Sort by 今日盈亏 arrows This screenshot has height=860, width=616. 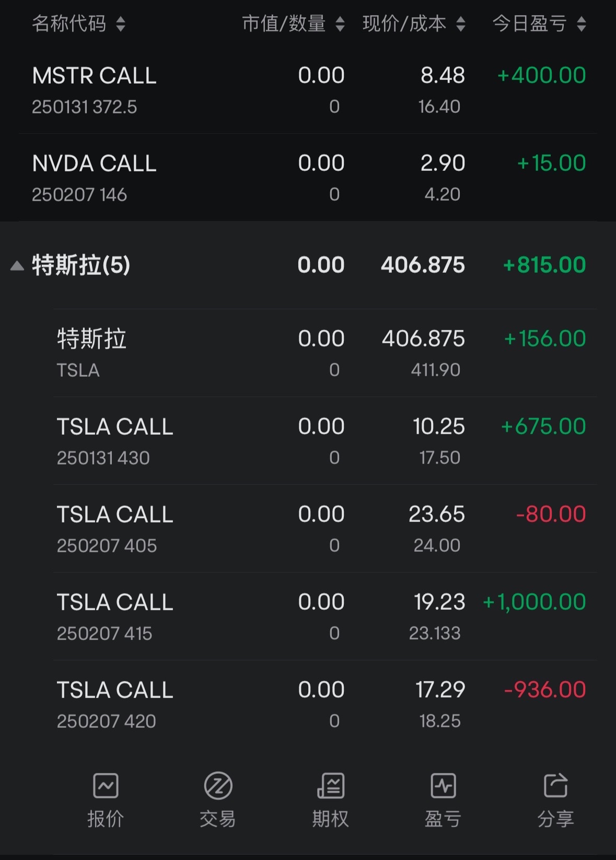click(582, 24)
